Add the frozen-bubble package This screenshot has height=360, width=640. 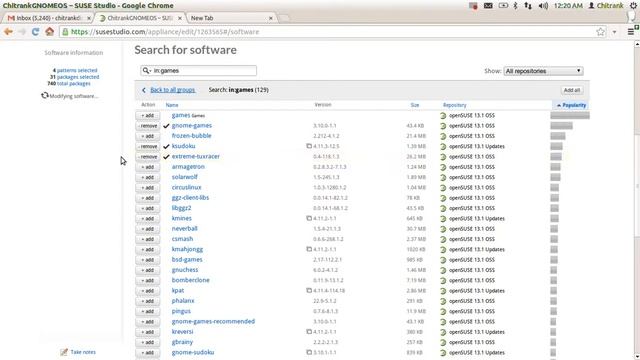pos(147,136)
